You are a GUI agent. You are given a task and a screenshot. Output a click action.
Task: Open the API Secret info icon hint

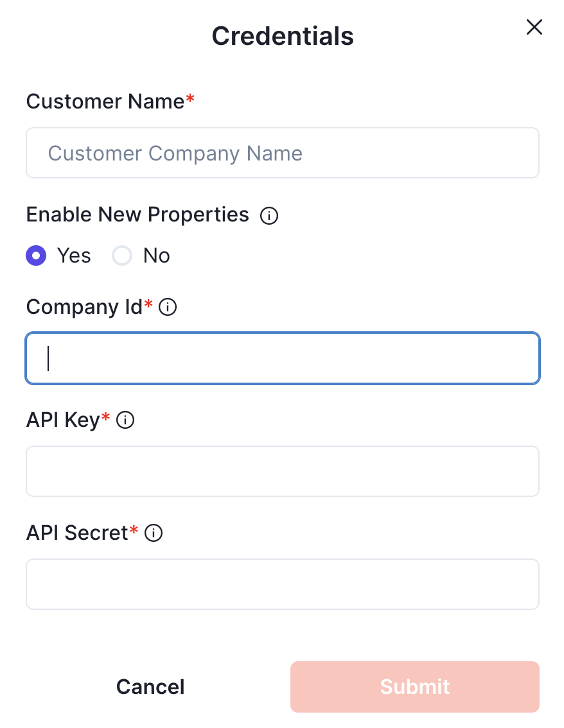click(x=154, y=533)
